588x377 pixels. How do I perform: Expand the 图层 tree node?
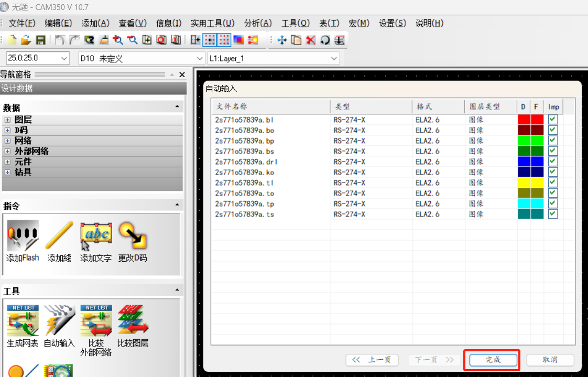pos(7,120)
